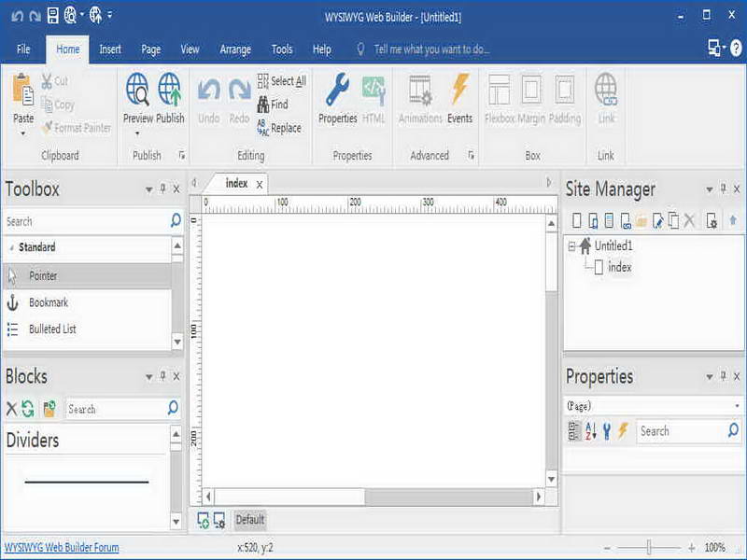Image resolution: width=747 pixels, height=560 pixels.
Task: Click the Publish globe icon in the ribbon
Action: pos(170,89)
